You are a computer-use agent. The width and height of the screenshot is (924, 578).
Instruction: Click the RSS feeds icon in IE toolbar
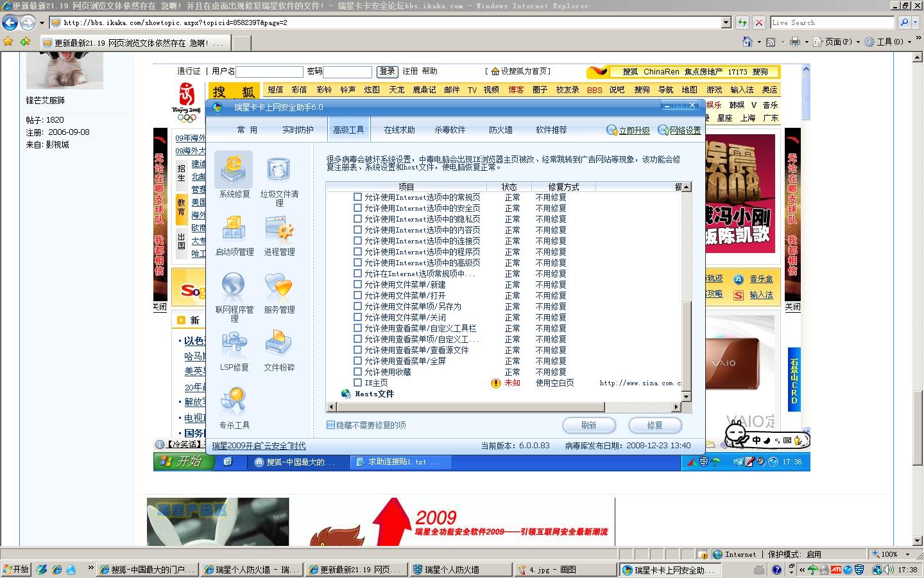coord(771,42)
